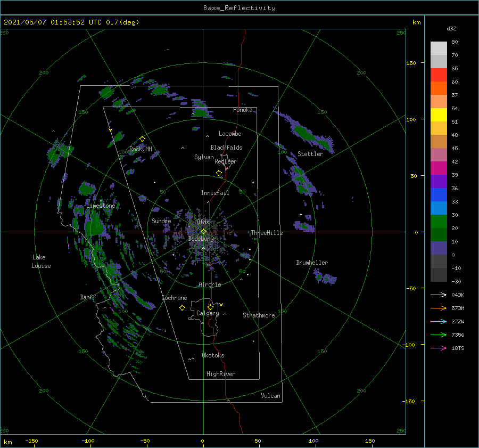Click the Limestone label on the map
This screenshot has width=479, height=448.
pos(101,206)
